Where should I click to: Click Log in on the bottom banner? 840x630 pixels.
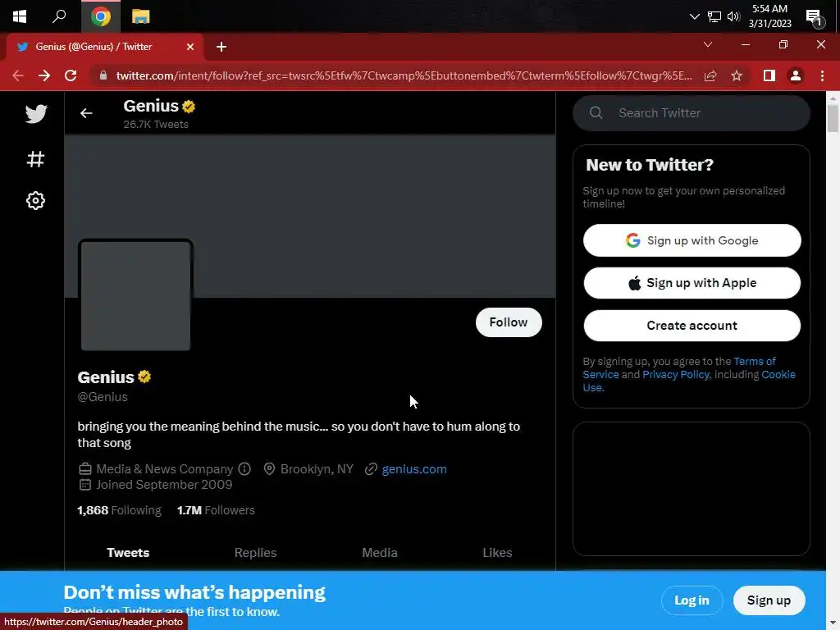point(692,600)
